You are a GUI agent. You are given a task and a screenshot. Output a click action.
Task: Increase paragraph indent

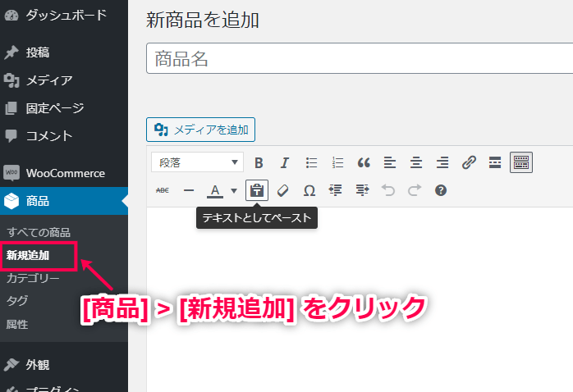coord(362,190)
